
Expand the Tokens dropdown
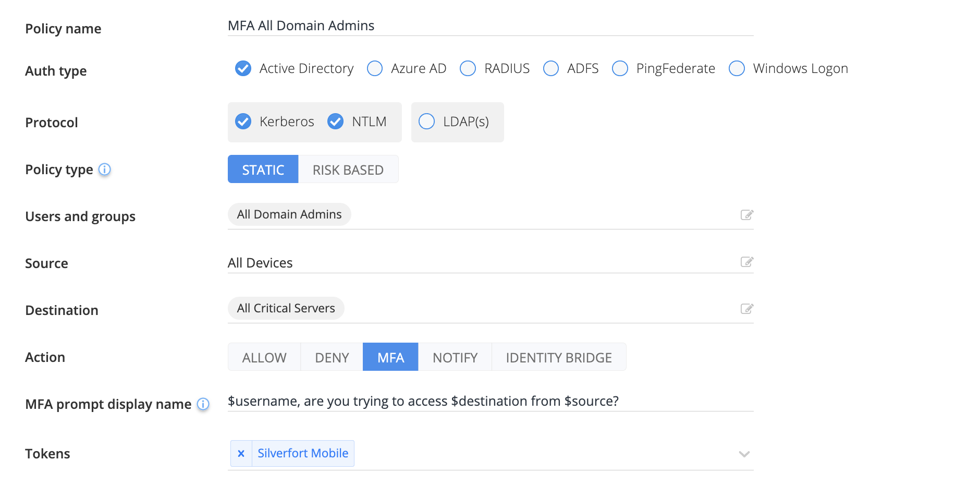pos(744,454)
